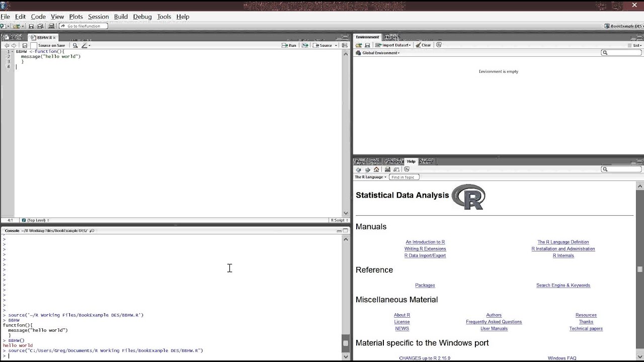Run the current line with Run button
Viewport: 644px width, 362px height.
pyautogui.click(x=289, y=45)
